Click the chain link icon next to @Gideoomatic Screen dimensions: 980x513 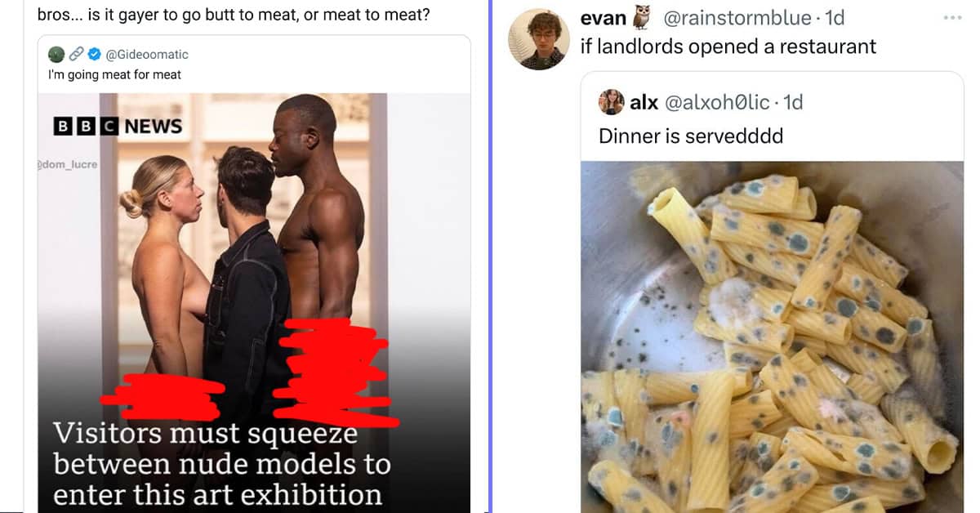[75, 55]
